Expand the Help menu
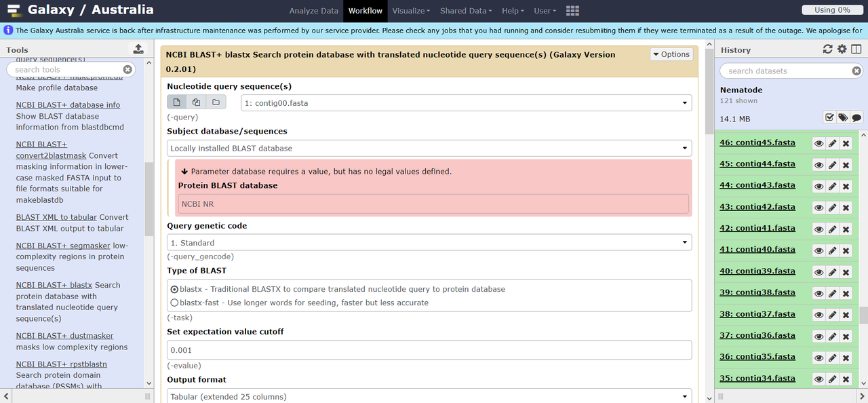868x403 pixels. (513, 11)
